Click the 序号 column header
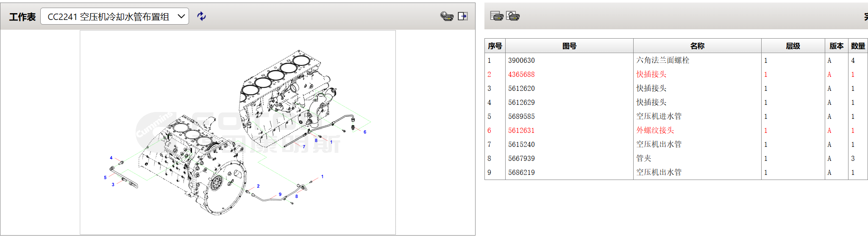 [495, 46]
